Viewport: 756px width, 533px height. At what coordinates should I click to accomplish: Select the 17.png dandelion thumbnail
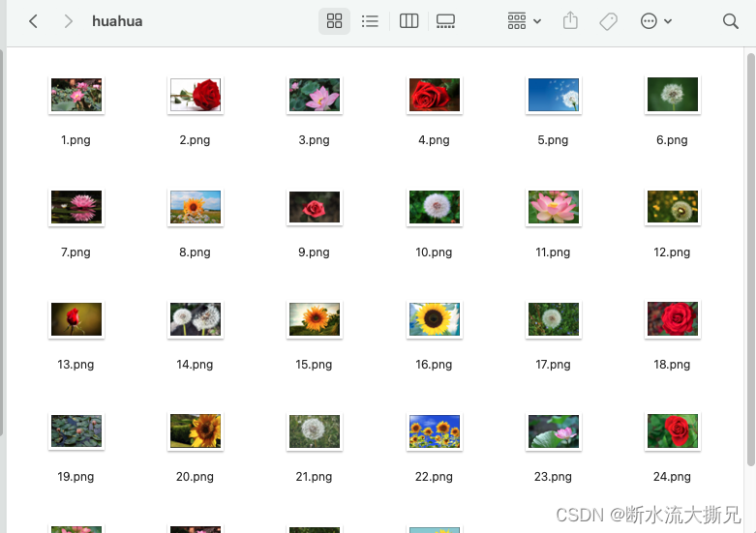554,319
